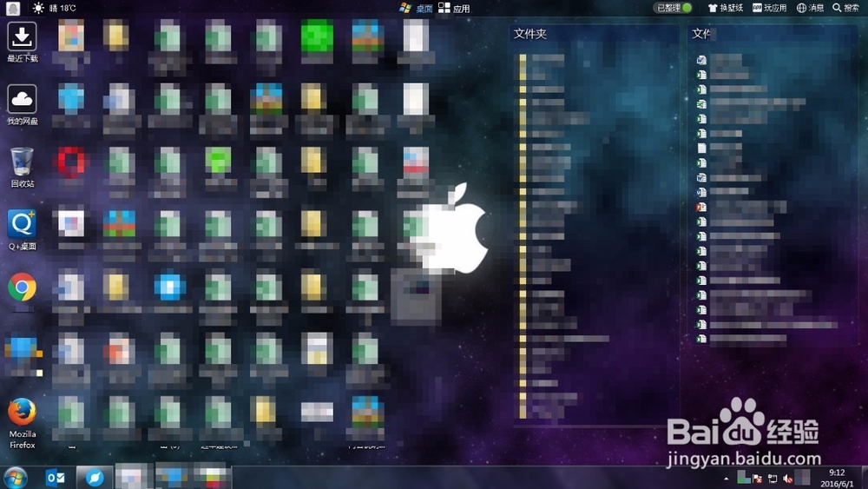This screenshot has height=489, width=868.
Task: Open the 最近下载 recent downloads icon
Action: pos(23,42)
